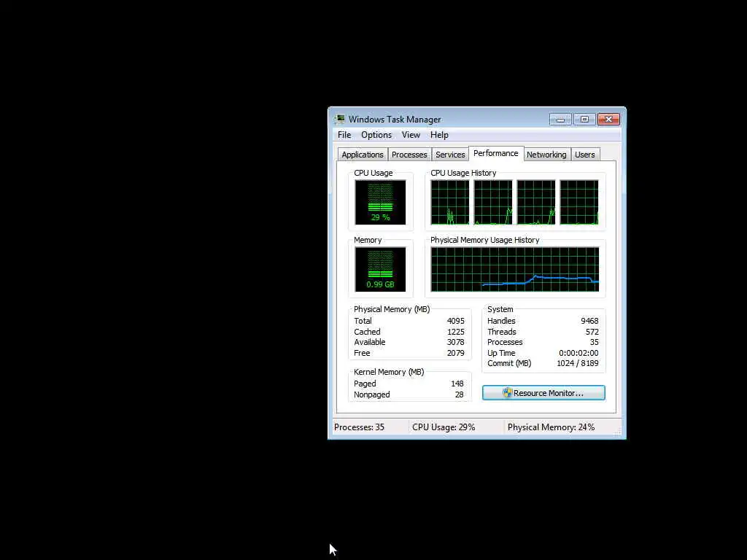Click the Available memory value 3078
This screenshot has height=560, width=747.
pos(455,343)
